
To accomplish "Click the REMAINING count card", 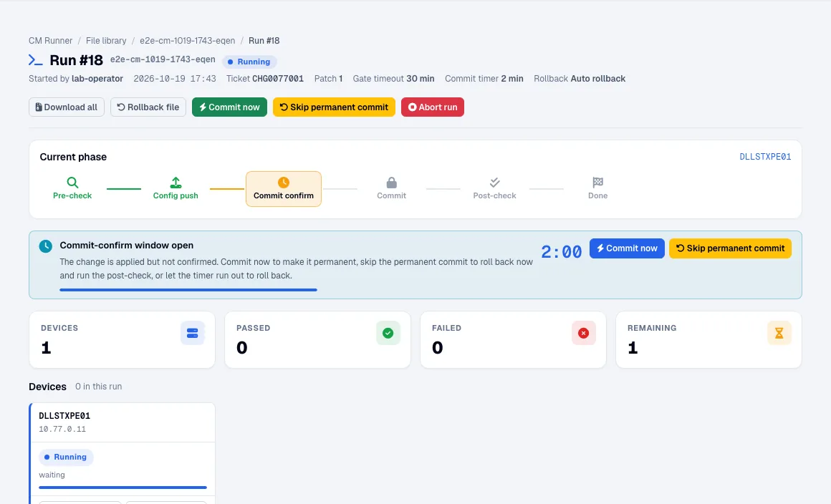I will pyautogui.click(x=708, y=340).
